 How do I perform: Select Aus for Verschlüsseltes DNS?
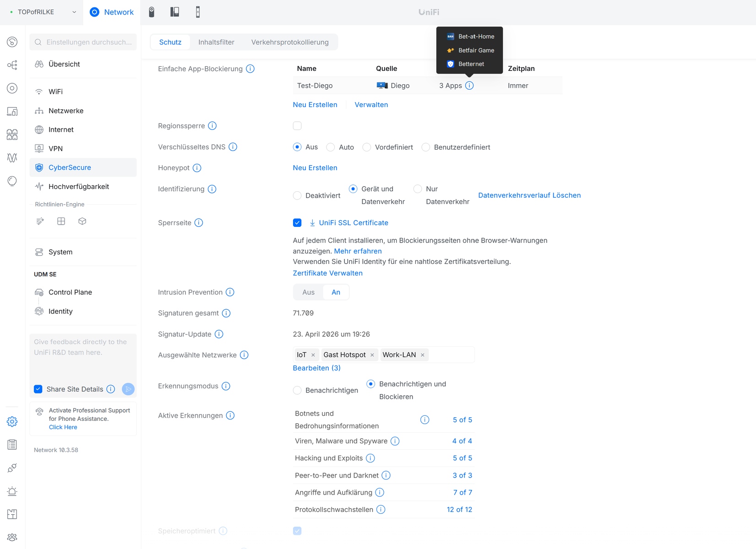tap(297, 147)
